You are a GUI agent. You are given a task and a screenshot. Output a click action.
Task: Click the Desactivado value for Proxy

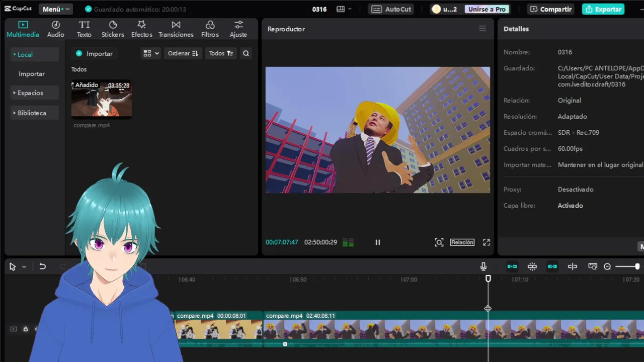[x=576, y=190]
